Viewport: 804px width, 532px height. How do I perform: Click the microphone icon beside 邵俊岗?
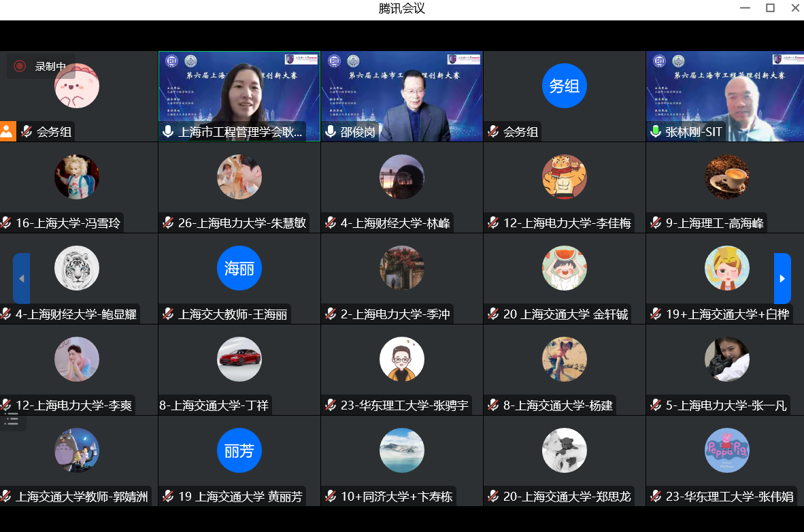click(x=331, y=131)
